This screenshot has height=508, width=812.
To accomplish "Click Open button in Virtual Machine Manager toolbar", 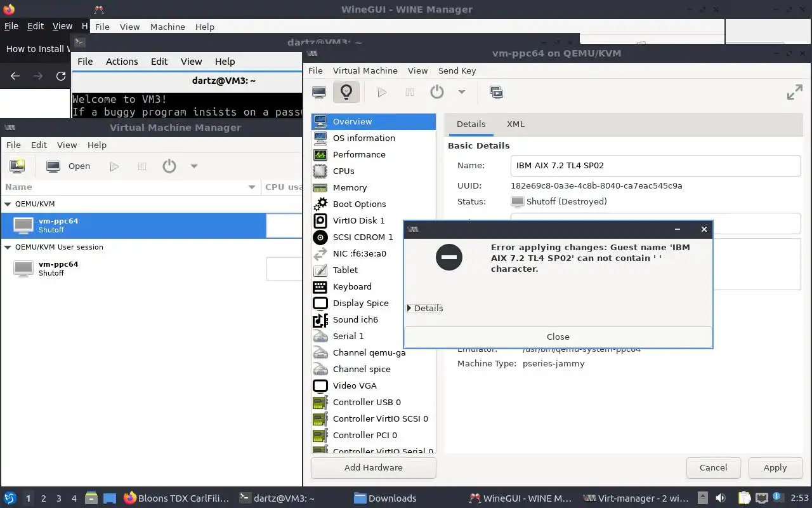I will tap(69, 166).
